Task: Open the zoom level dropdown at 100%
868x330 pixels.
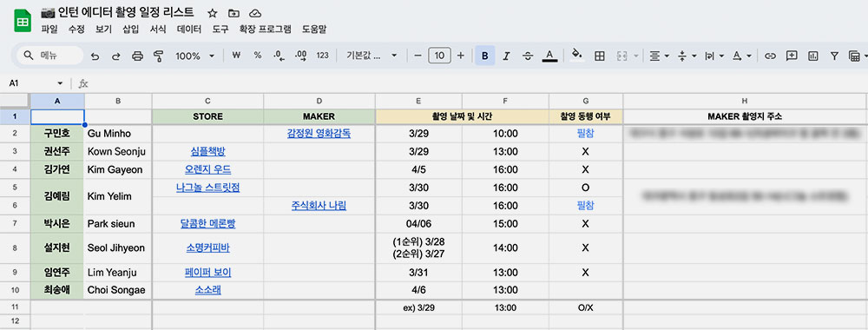Action: click(194, 56)
